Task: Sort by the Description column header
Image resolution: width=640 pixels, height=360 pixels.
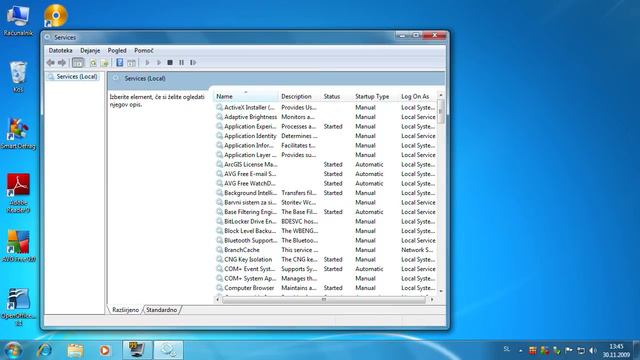Action: pyautogui.click(x=299, y=96)
